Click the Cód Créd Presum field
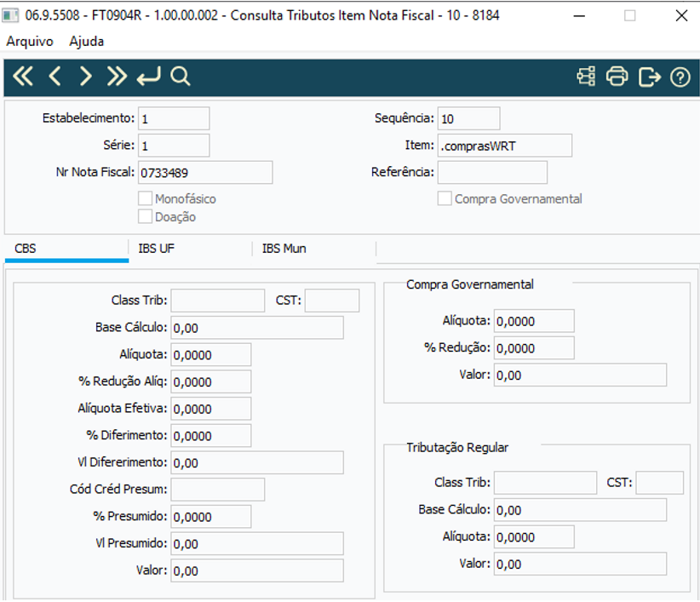The height and width of the screenshot is (602, 700). (218, 490)
